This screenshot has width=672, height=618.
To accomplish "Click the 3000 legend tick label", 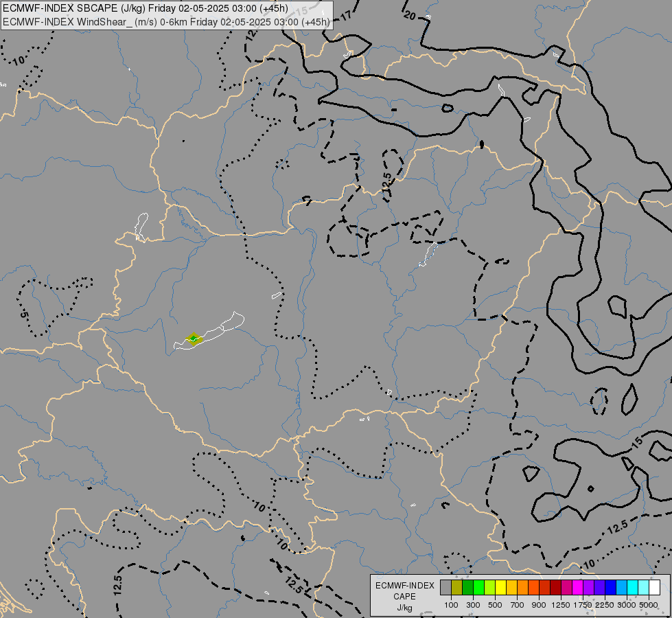I will [x=627, y=605].
